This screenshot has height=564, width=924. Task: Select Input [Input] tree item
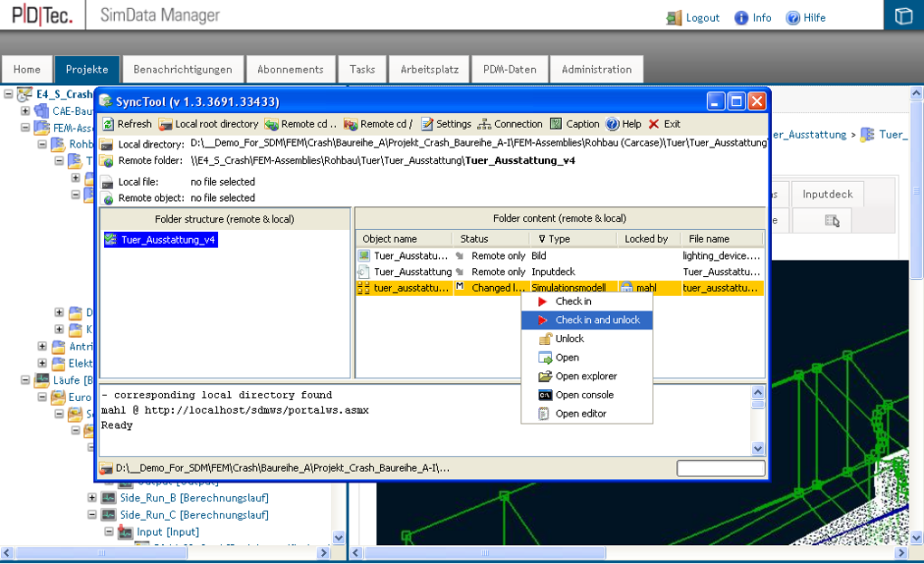pos(168,532)
